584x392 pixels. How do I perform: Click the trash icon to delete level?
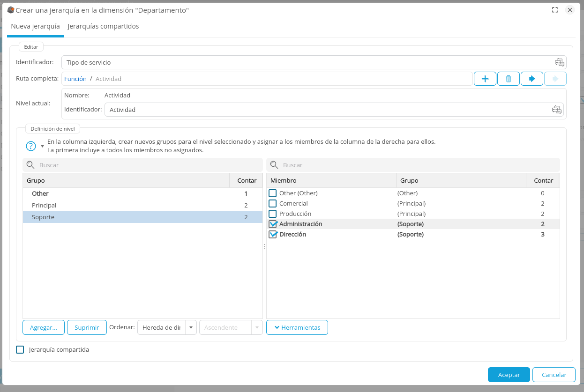pyautogui.click(x=508, y=79)
